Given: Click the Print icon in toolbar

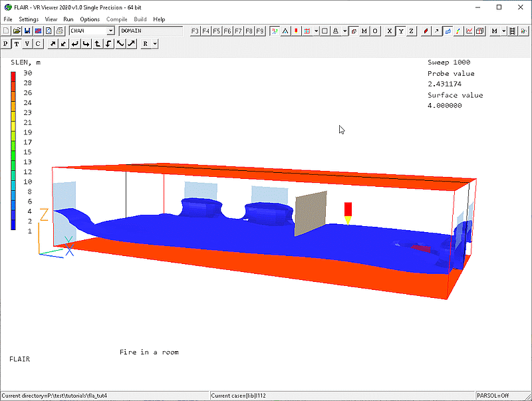Looking at the screenshot, I should 59,31.
